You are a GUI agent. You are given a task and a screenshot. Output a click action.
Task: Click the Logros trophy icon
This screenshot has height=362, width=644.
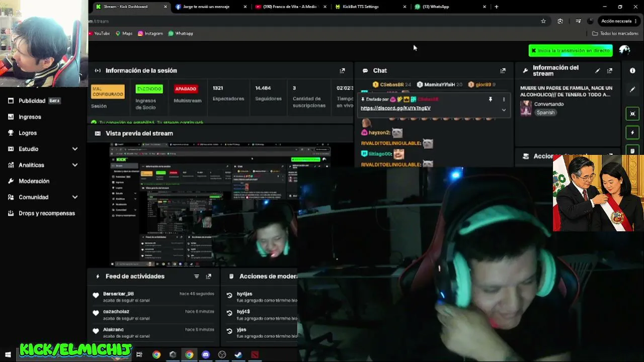[11, 133]
